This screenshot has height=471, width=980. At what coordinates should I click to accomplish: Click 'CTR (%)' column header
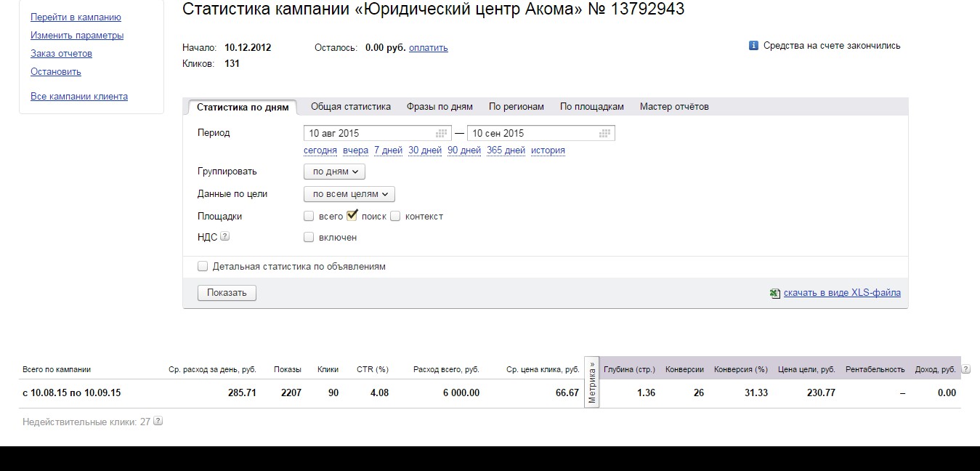pos(373,369)
